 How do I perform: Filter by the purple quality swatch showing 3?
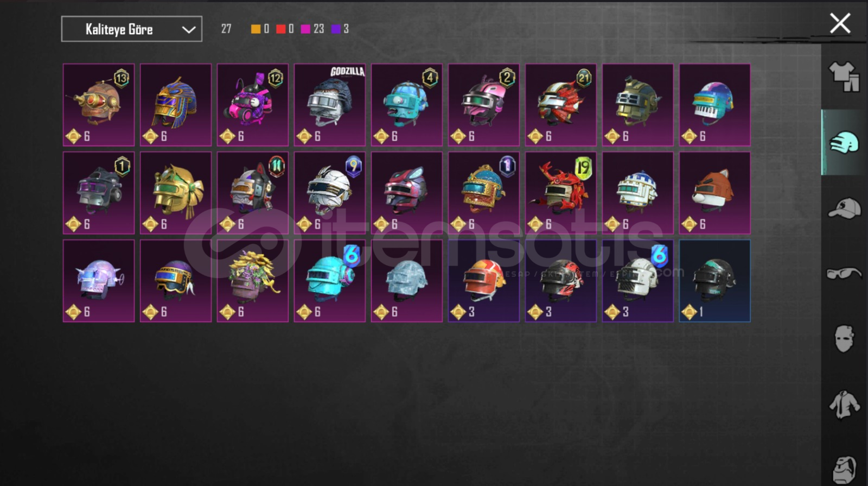pyautogui.click(x=340, y=29)
